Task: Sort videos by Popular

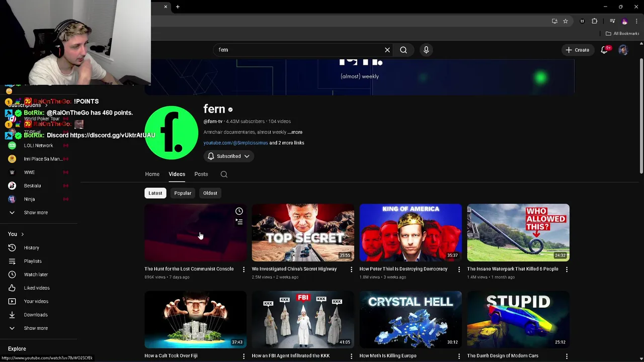Action: (x=183, y=193)
